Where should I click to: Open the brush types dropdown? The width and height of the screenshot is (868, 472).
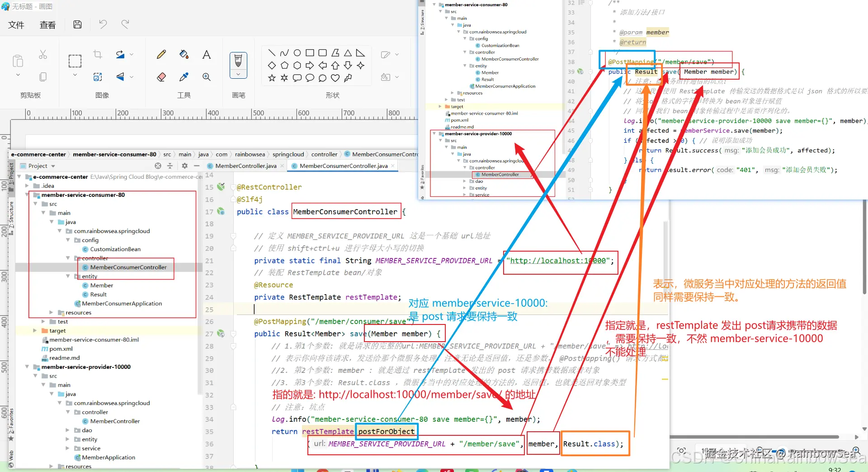(238, 74)
